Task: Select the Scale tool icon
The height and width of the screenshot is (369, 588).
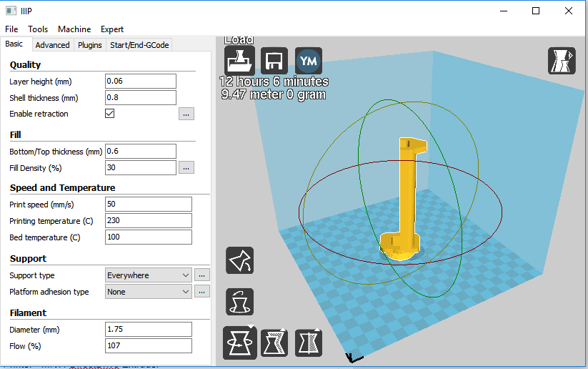Action: click(274, 343)
